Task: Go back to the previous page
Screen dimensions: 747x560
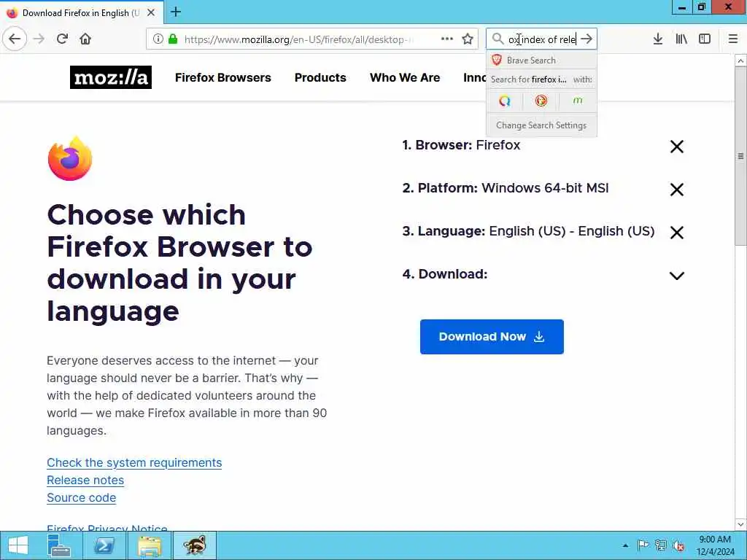Action: click(15, 39)
